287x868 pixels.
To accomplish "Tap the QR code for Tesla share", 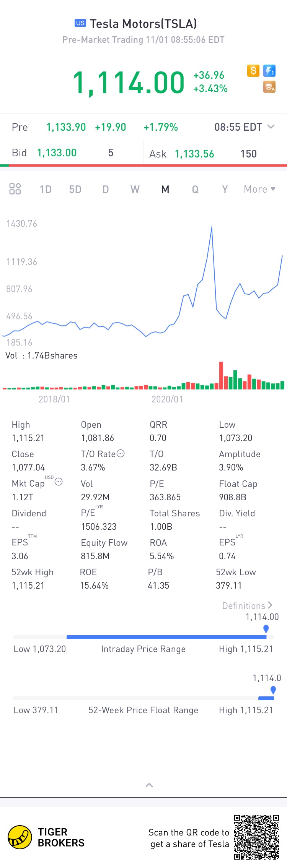I will 257,837.
